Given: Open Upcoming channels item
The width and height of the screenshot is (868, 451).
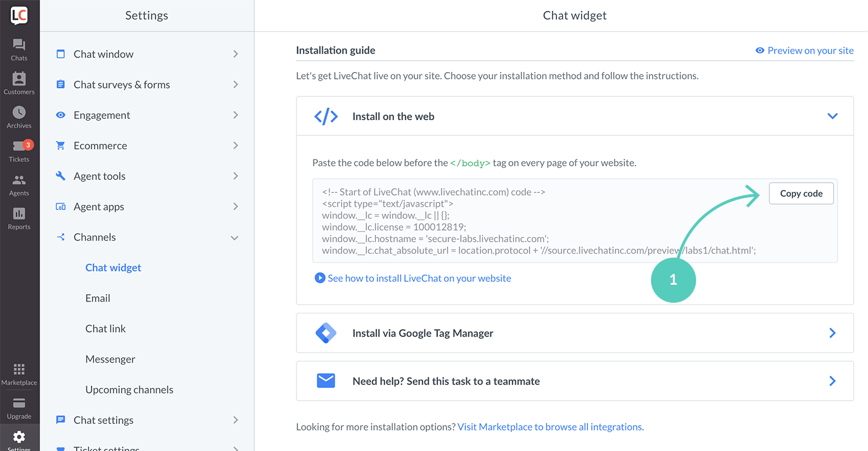Looking at the screenshot, I should click(x=129, y=390).
